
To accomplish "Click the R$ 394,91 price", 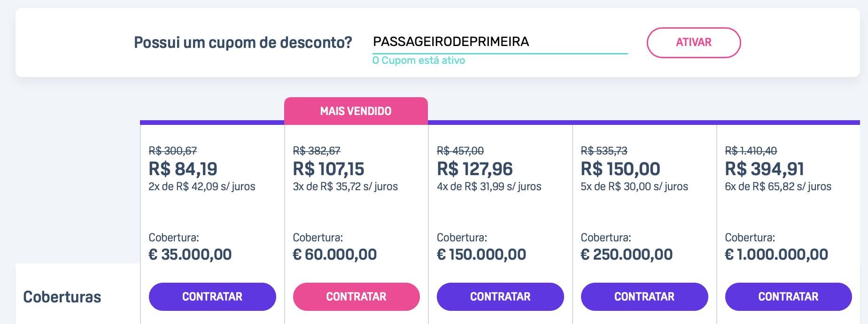I will (765, 169).
